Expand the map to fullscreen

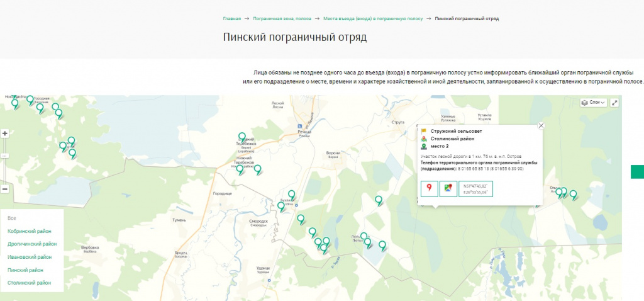click(614, 103)
